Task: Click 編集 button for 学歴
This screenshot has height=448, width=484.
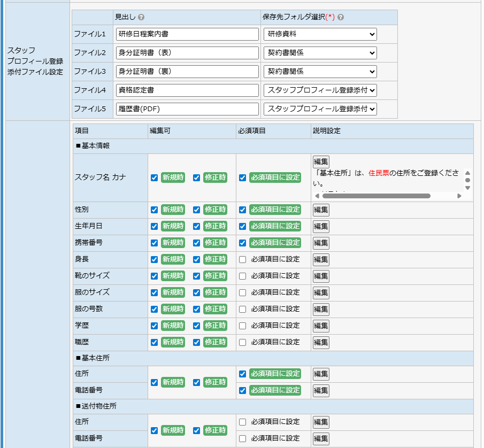Action: (x=321, y=326)
